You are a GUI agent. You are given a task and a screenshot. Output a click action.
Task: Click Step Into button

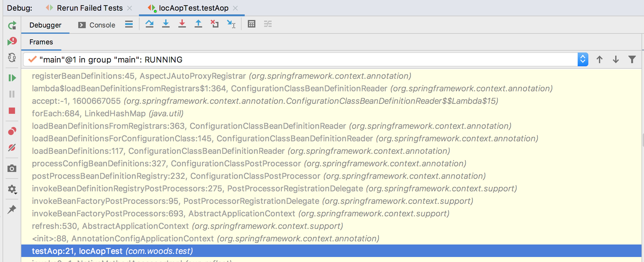pyautogui.click(x=166, y=24)
